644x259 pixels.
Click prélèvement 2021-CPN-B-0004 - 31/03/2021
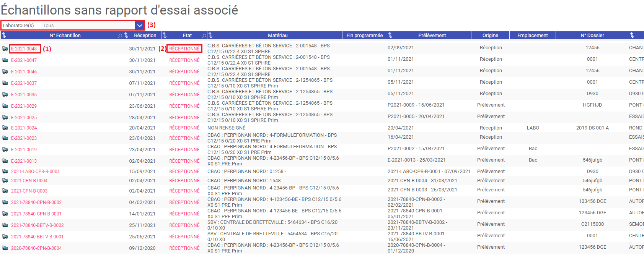422,181
